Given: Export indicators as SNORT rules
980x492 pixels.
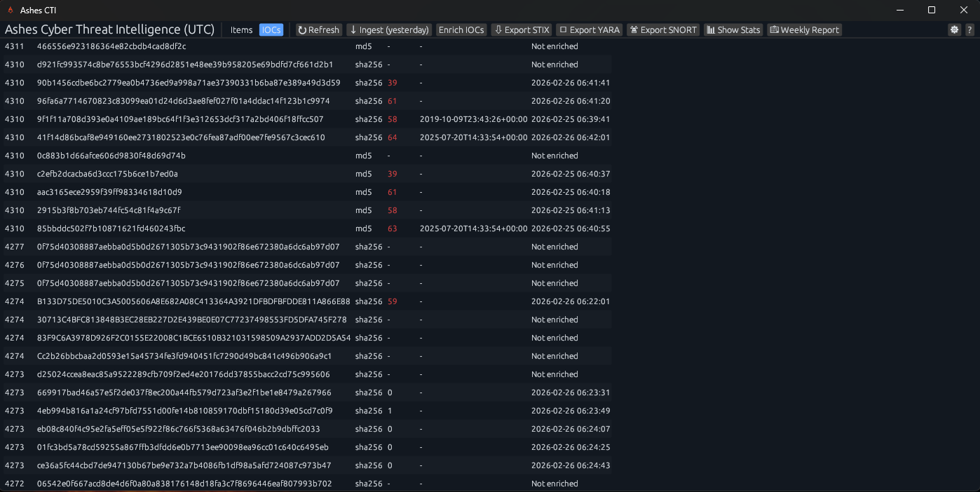Looking at the screenshot, I should click(x=662, y=30).
